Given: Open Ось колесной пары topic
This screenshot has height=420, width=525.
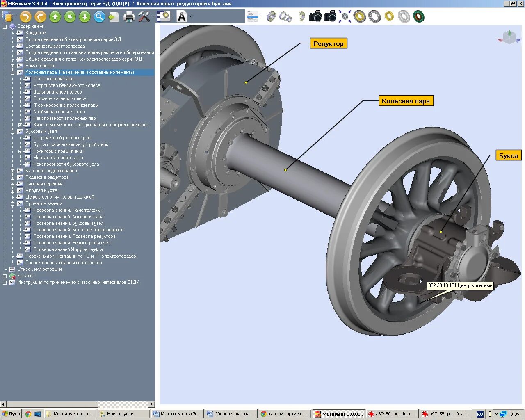Looking at the screenshot, I should click(54, 79).
